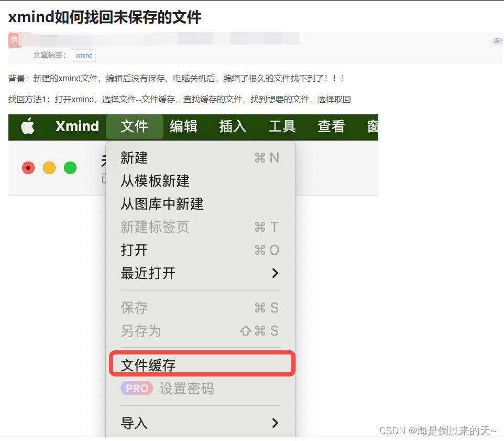Click the green fullscreen window button
Image resolution: width=504 pixels, height=441 pixels.
point(70,168)
